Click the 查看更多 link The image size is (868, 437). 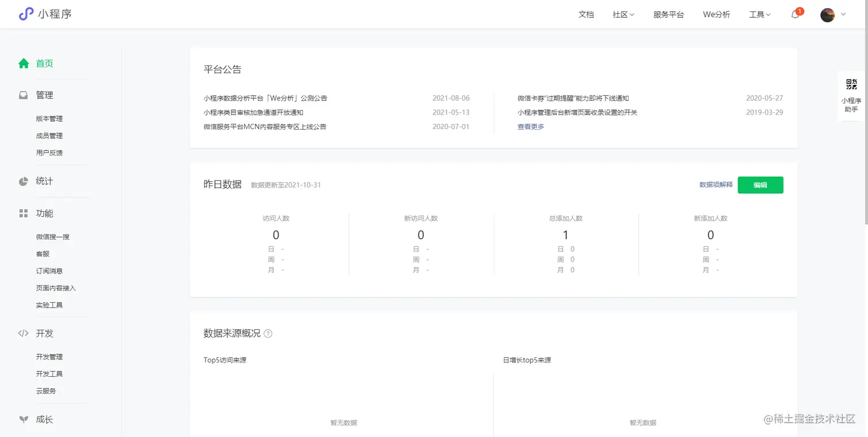coord(531,127)
